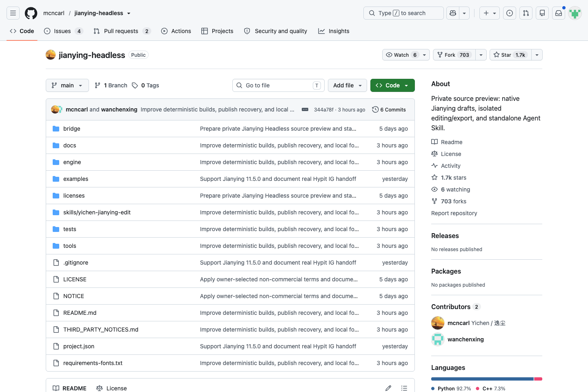Screen dimensions: 588x392
Task: Show README outline list icon
Action: pos(404,388)
